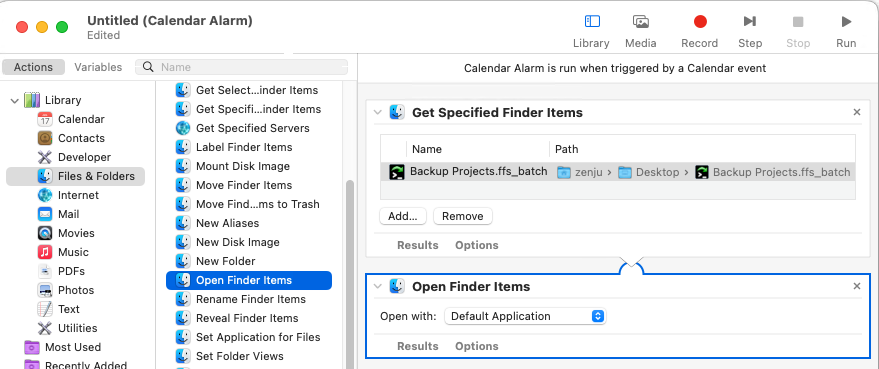Focus the Name search field
The image size is (879, 369).
(242, 67)
